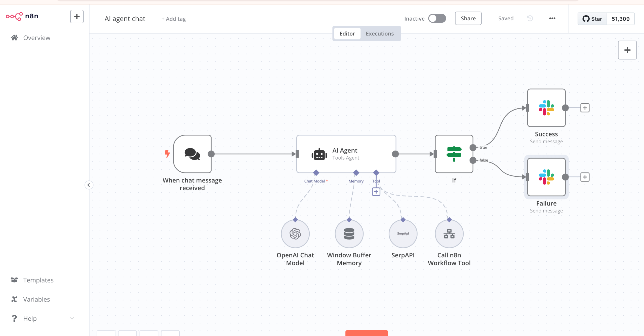Click the Overview home icon
The height and width of the screenshot is (336, 644).
click(14, 38)
